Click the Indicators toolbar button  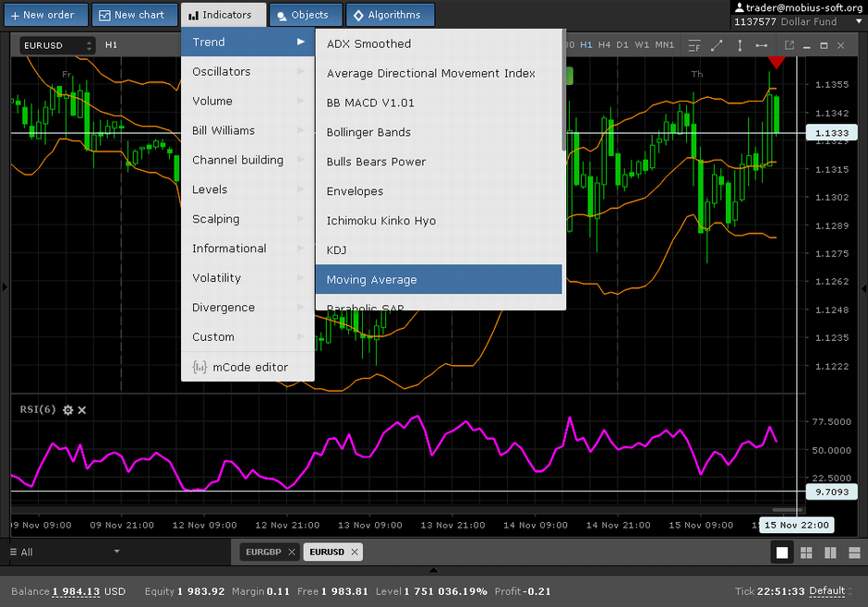point(223,15)
